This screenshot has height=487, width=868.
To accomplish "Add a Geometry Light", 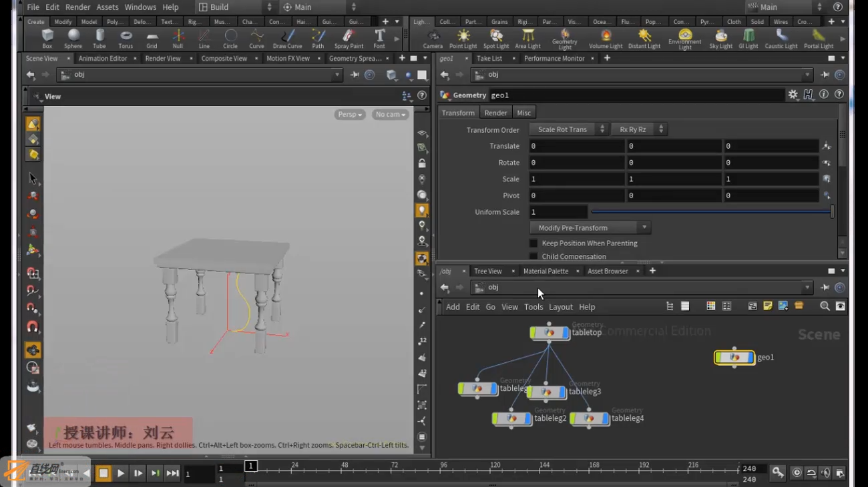I will click(x=565, y=39).
